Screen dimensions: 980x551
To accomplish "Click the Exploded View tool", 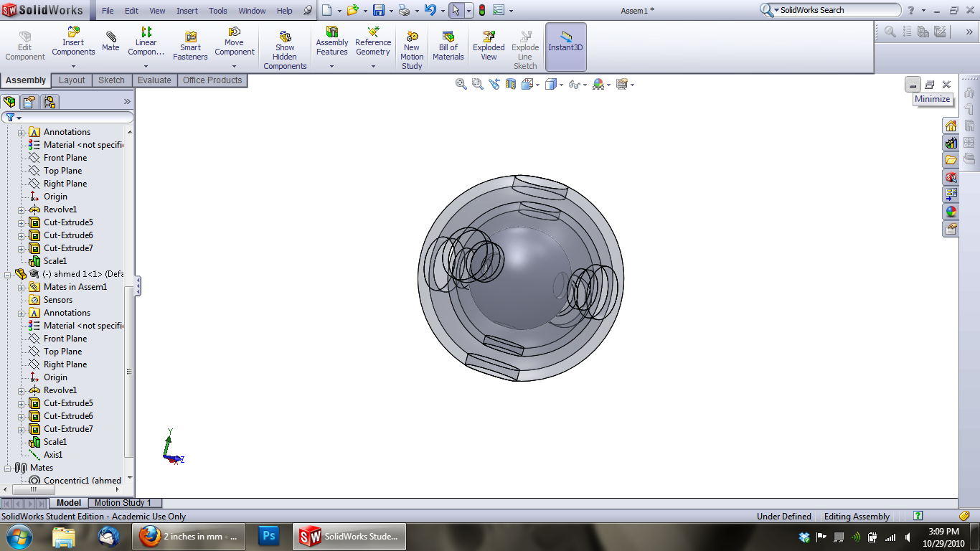I will coord(489,46).
